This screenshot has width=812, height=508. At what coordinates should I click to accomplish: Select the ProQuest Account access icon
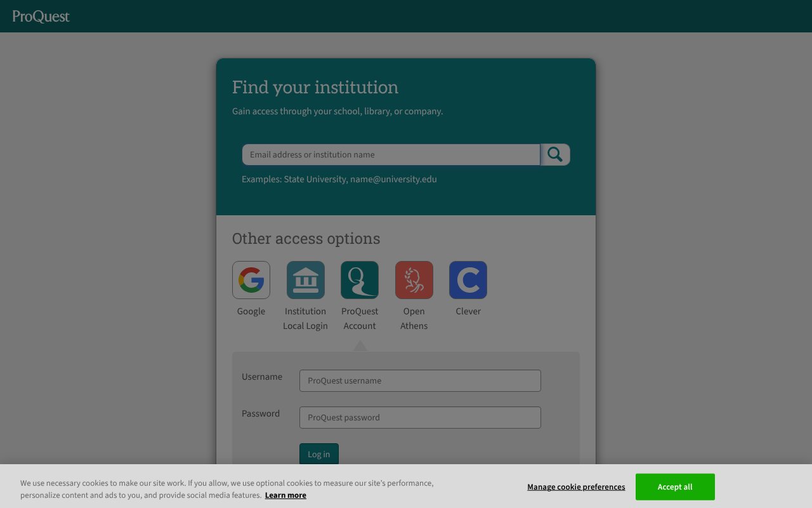360,279
